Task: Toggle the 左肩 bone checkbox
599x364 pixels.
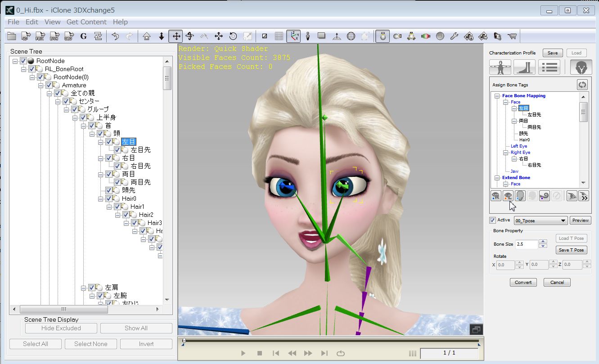Action: [x=91, y=288]
